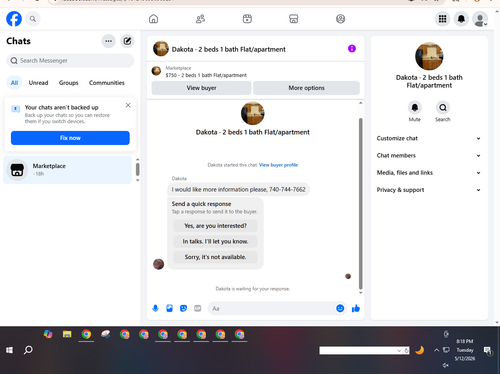Open the Copilot icon on the taskbar
This screenshot has height=374, width=500.
pos(48,334)
